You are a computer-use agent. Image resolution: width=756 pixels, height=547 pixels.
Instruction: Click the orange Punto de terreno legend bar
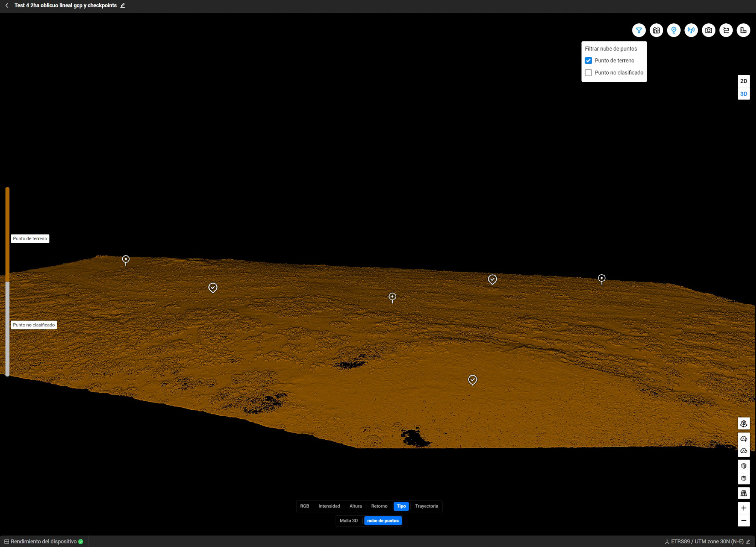[x=7, y=234]
